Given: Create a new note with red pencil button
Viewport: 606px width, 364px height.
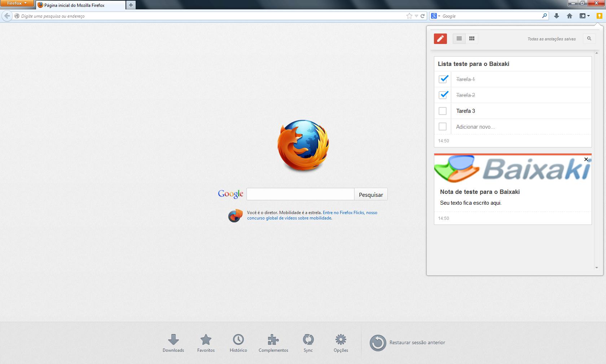Looking at the screenshot, I should point(440,39).
